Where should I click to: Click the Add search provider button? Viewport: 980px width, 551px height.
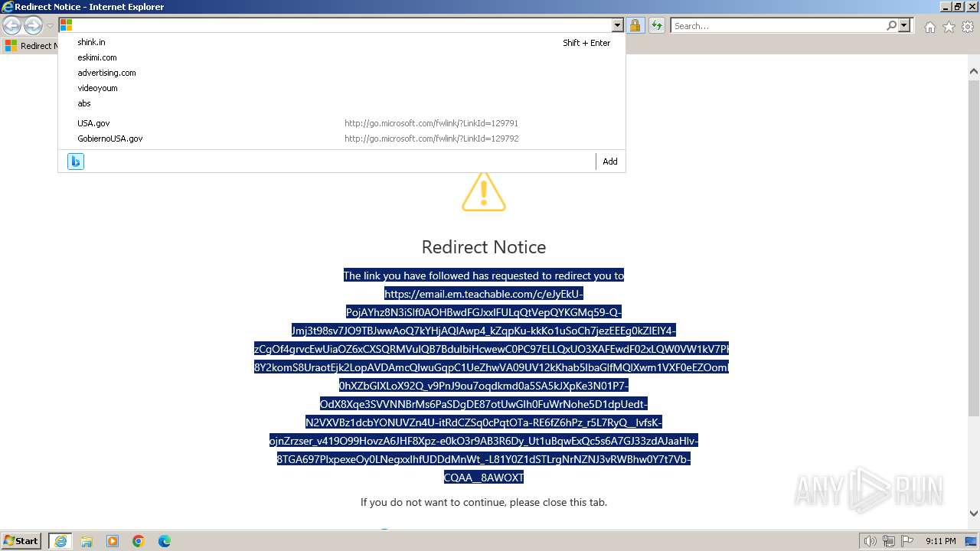click(x=610, y=161)
